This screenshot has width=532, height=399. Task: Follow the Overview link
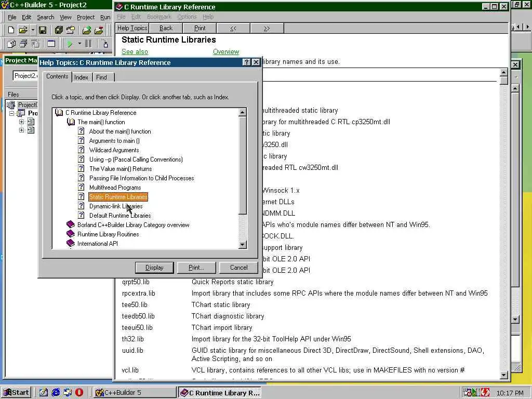tap(226, 51)
